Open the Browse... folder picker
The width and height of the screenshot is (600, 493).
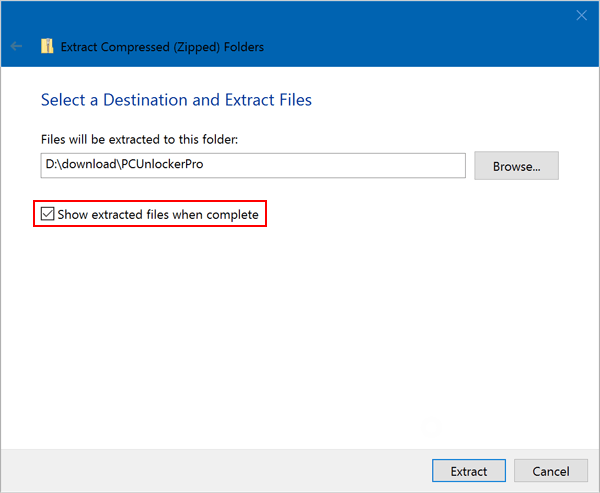coord(516,166)
